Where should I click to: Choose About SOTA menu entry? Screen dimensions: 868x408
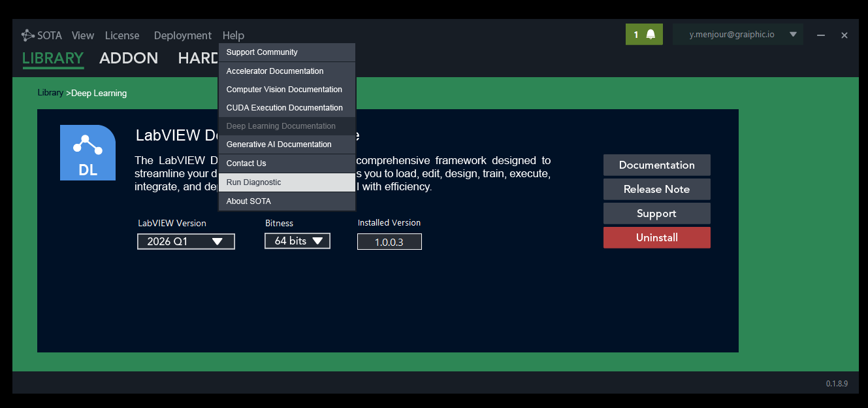(x=287, y=201)
